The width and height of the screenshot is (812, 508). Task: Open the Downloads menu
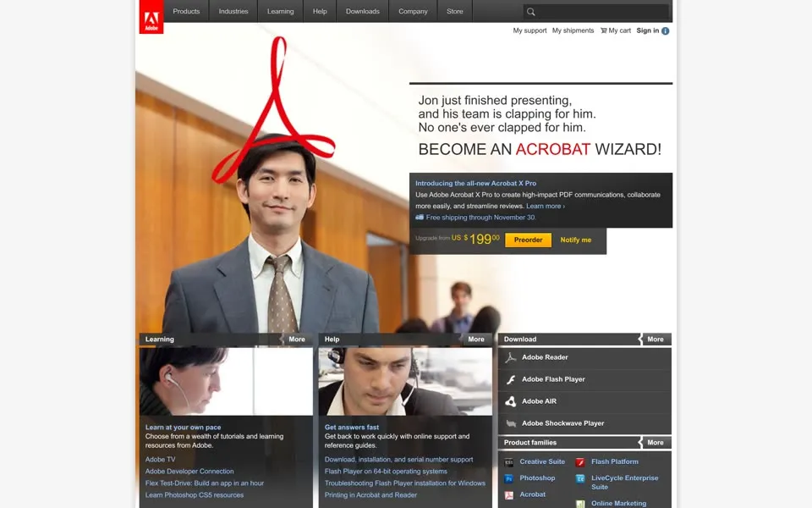point(363,11)
